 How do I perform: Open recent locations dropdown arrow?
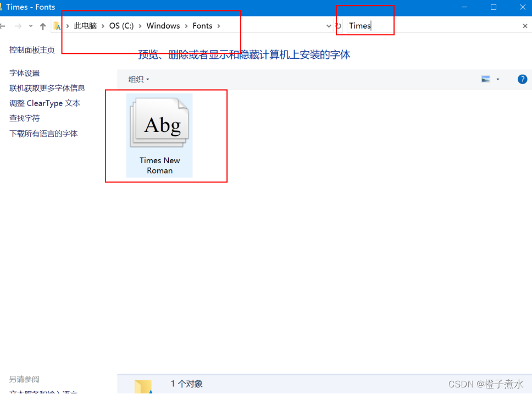click(x=31, y=26)
